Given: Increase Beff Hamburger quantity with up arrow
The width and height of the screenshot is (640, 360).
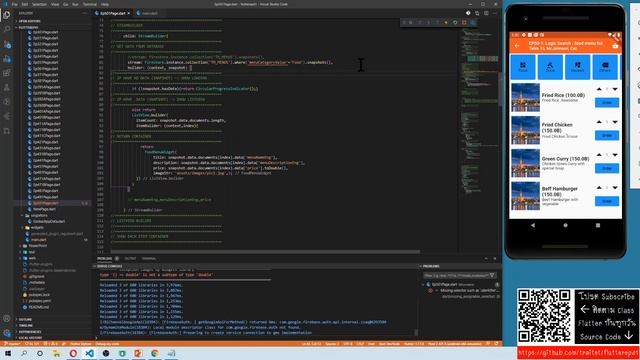Looking at the screenshot, I should pos(599,188).
